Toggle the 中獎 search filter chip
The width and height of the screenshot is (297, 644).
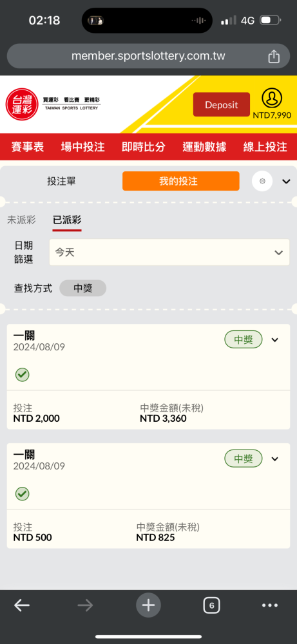click(83, 288)
